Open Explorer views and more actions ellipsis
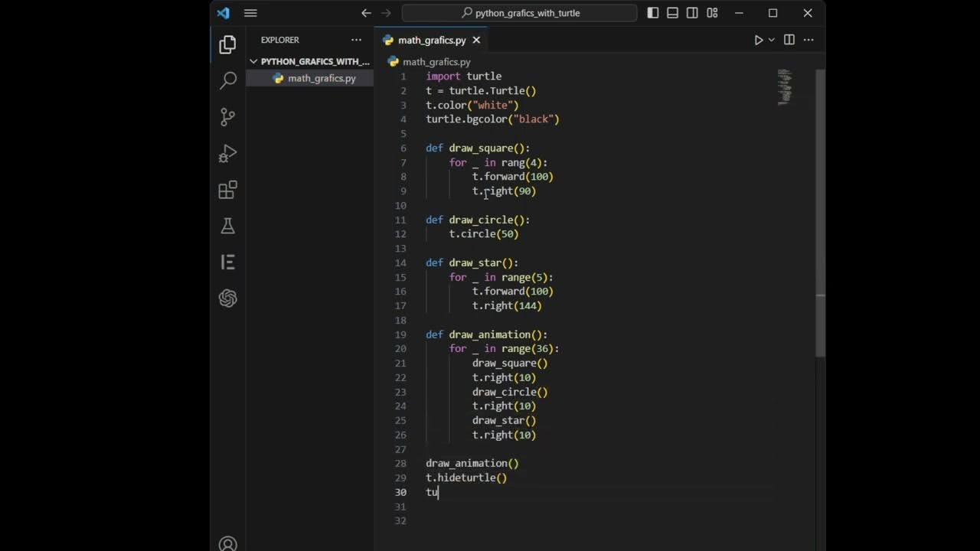 [x=356, y=40]
